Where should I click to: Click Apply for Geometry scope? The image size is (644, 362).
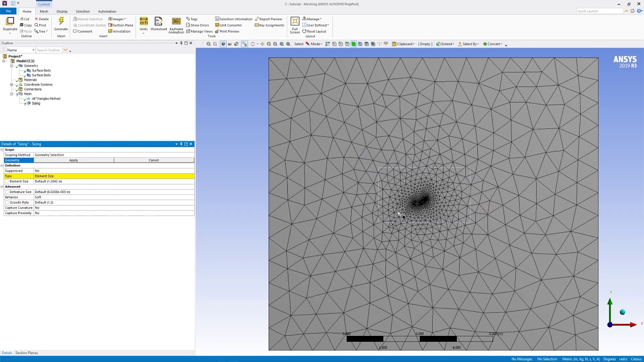point(73,160)
